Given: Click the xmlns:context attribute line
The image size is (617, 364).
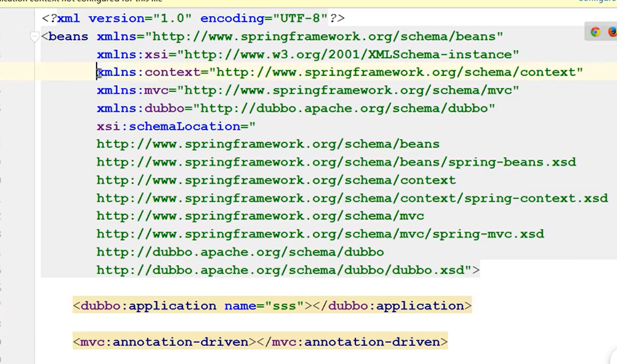Looking at the screenshot, I should [339, 73].
